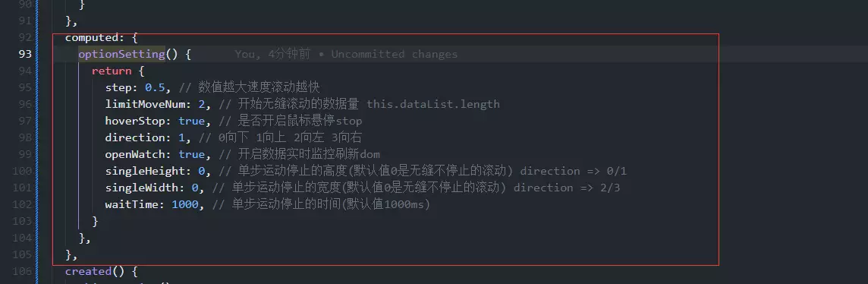Click the blue modified-lines bar beside line 96

tap(37, 104)
